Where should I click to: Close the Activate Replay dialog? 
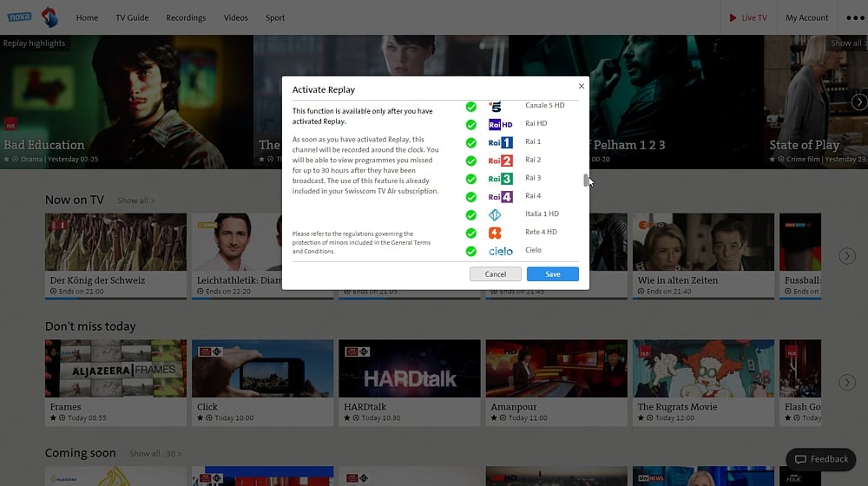[x=582, y=86]
